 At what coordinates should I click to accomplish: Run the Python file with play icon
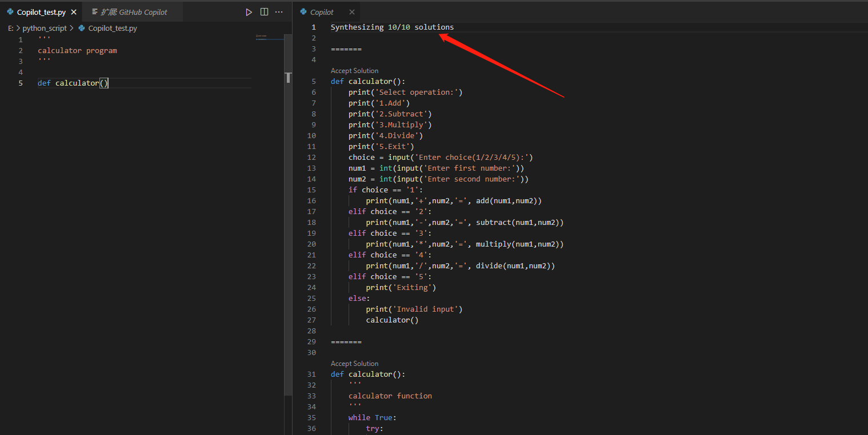(x=249, y=12)
